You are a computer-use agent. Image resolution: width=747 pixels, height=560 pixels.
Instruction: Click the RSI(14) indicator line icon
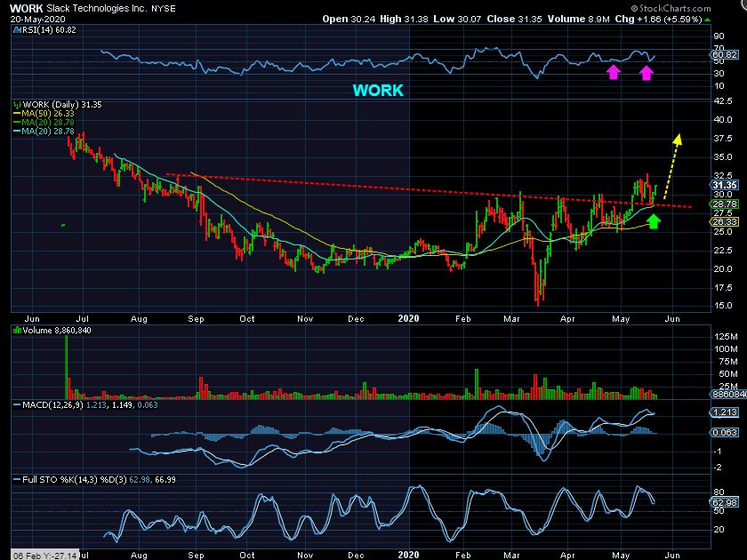coord(15,29)
